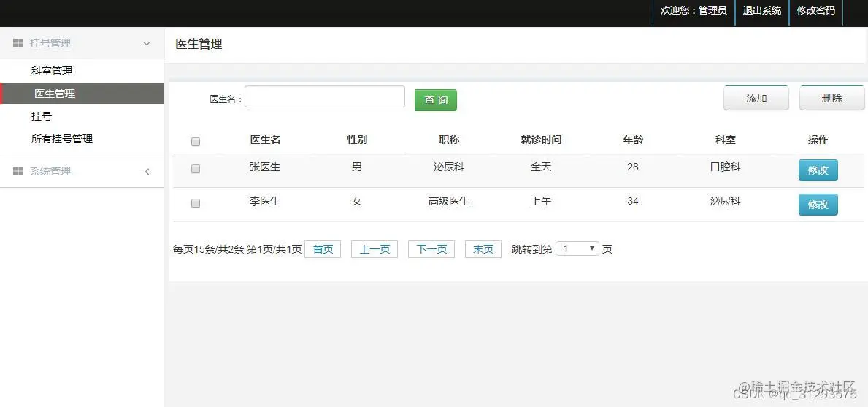
Task: Toggle the select-all checkbox in table header
Action: [x=196, y=142]
